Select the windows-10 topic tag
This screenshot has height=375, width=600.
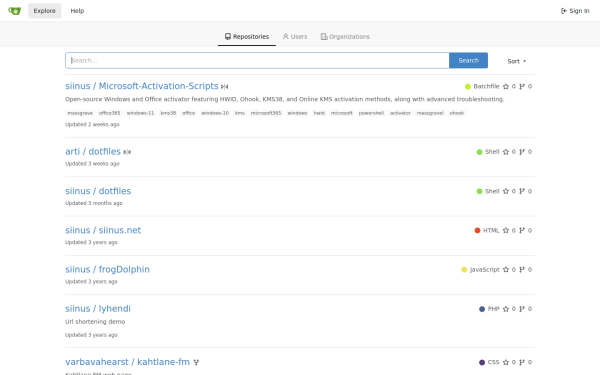pos(215,113)
